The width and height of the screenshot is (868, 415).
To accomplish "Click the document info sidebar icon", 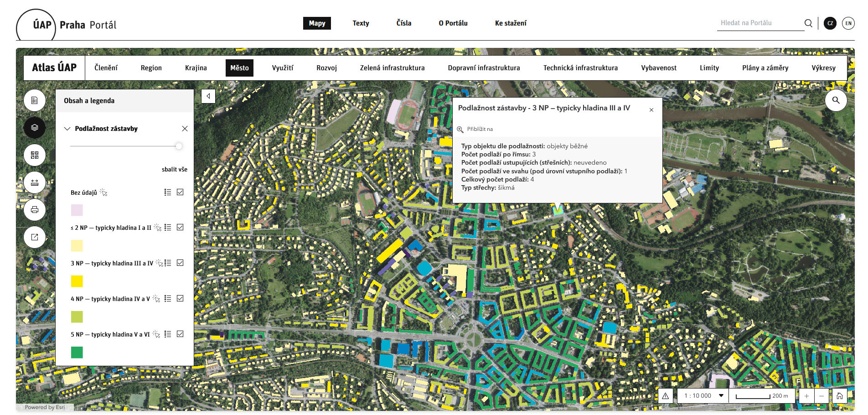I will point(35,100).
